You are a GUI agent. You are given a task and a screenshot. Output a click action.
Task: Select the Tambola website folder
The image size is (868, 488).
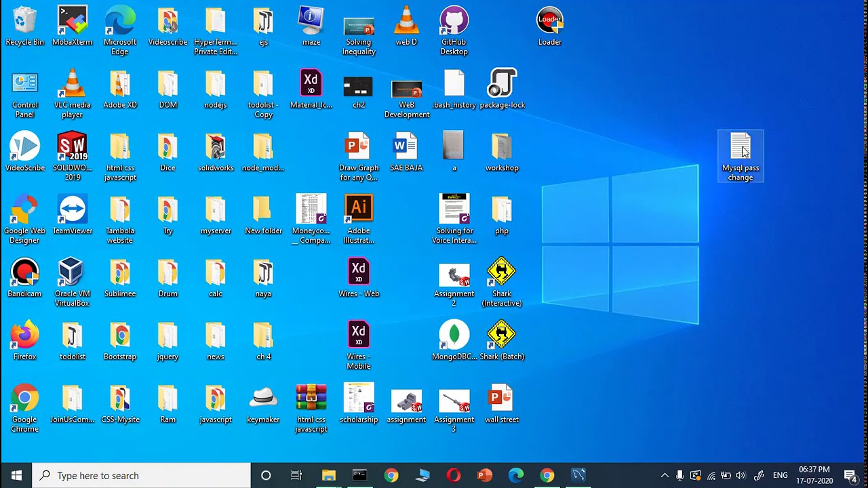(x=120, y=220)
